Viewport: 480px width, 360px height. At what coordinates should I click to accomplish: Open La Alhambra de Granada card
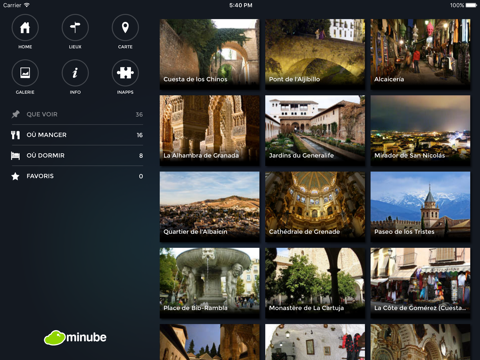click(210, 130)
